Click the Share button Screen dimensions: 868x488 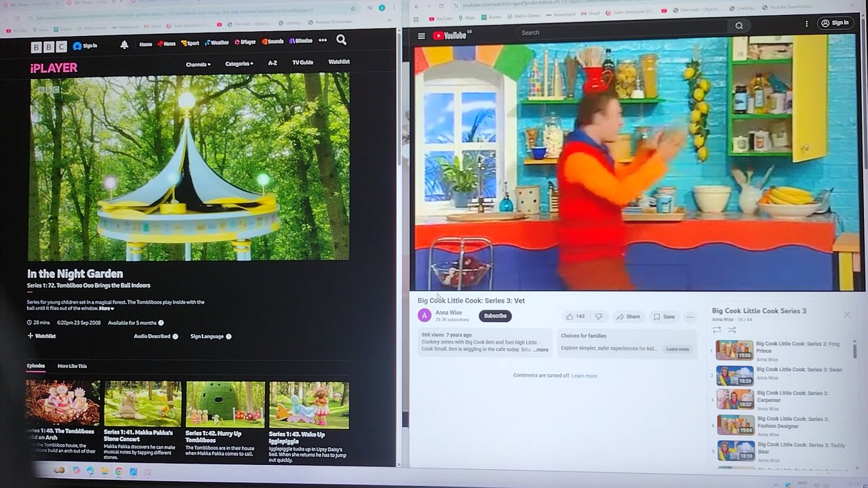pyautogui.click(x=628, y=317)
